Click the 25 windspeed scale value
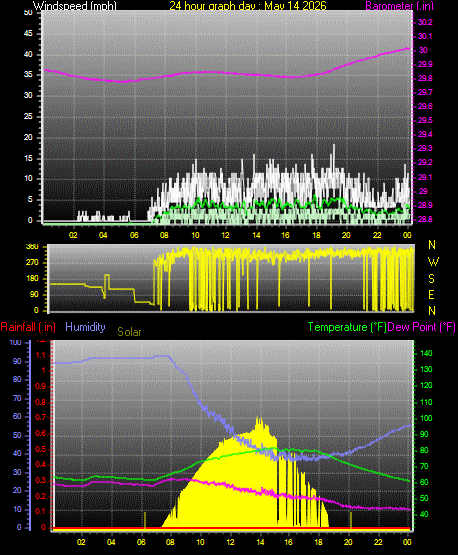This screenshot has height=555, width=458. 28,116
